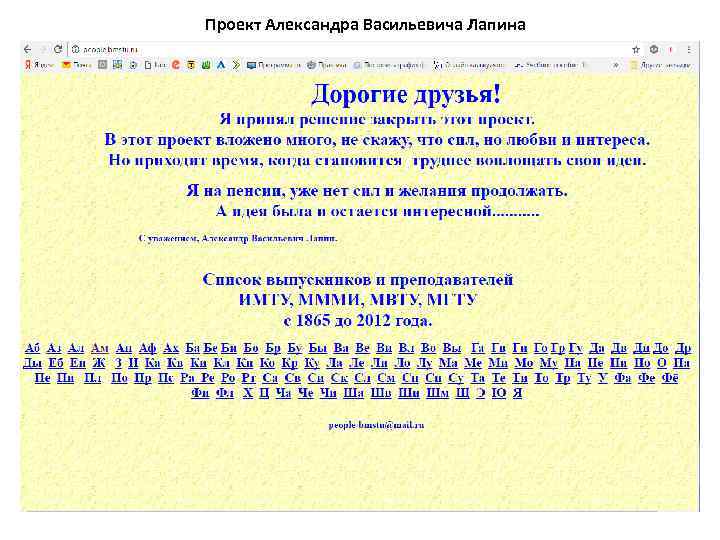Image resolution: width=720 pixels, height=540 pixels.
Task: Open the 'Щ' surname list link
Action: [462, 393]
